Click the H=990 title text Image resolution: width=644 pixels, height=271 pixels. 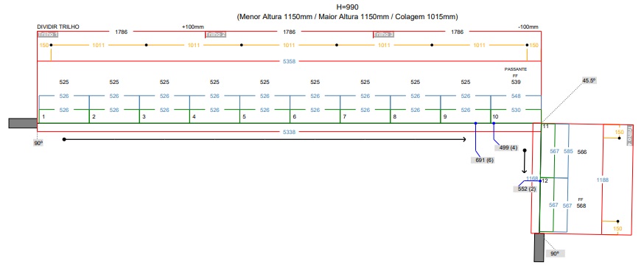click(x=348, y=7)
